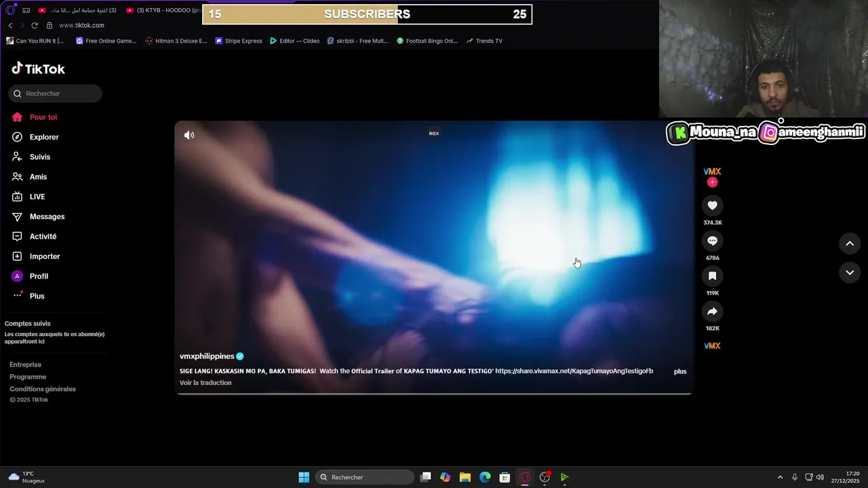
Task: Open the Suivis feed
Action: point(31,157)
